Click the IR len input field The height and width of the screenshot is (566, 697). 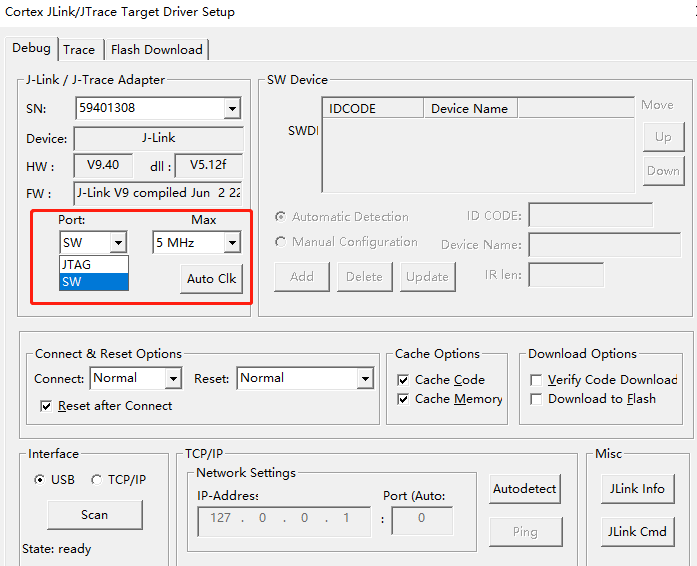566,275
